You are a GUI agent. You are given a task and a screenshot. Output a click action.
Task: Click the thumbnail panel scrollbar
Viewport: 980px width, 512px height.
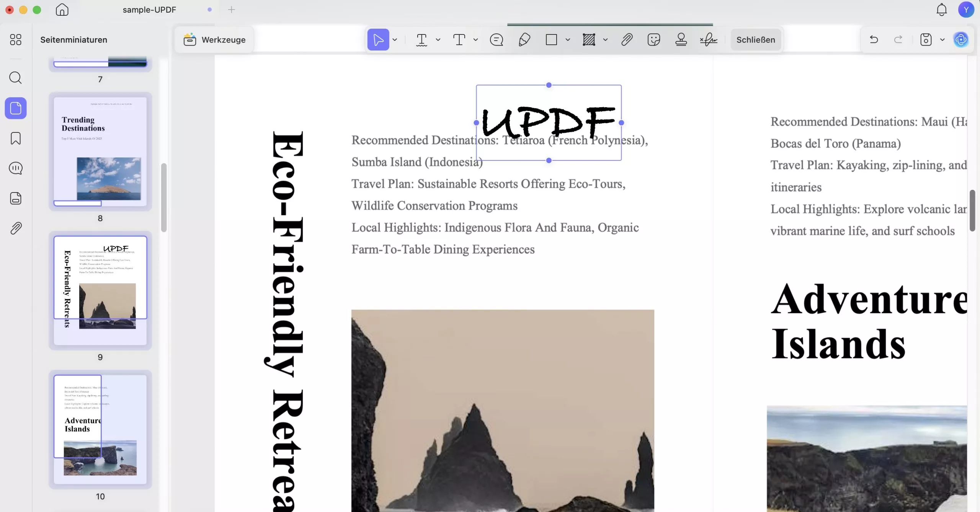tap(164, 197)
